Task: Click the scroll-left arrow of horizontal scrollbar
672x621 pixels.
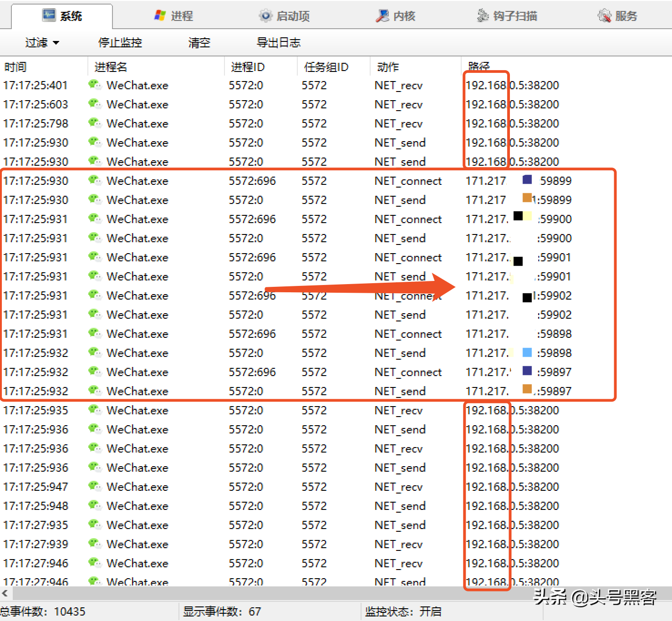Action: [x=5, y=593]
